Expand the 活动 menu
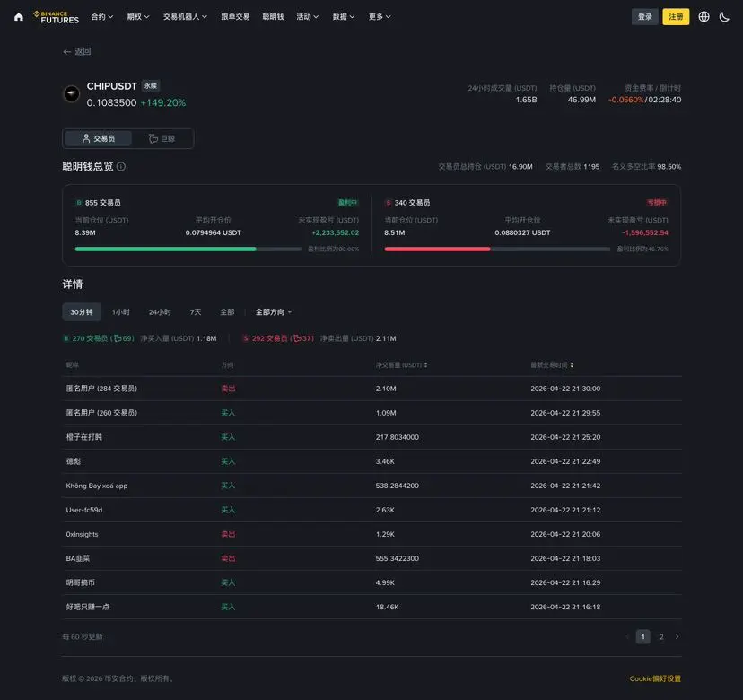Image resolution: width=743 pixels, height=700 pixels. (x=308, y=16)
